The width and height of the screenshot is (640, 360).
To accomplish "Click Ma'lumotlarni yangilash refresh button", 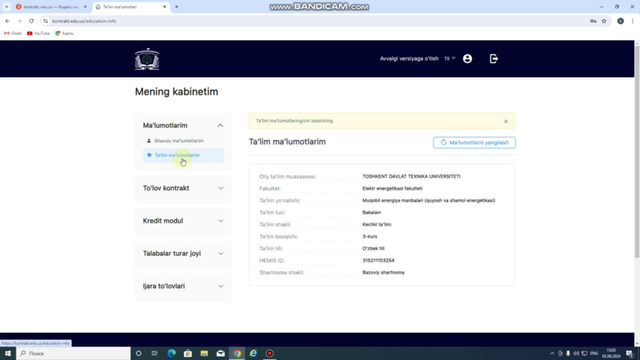I will pyautogui.click(x=474, y=142).
